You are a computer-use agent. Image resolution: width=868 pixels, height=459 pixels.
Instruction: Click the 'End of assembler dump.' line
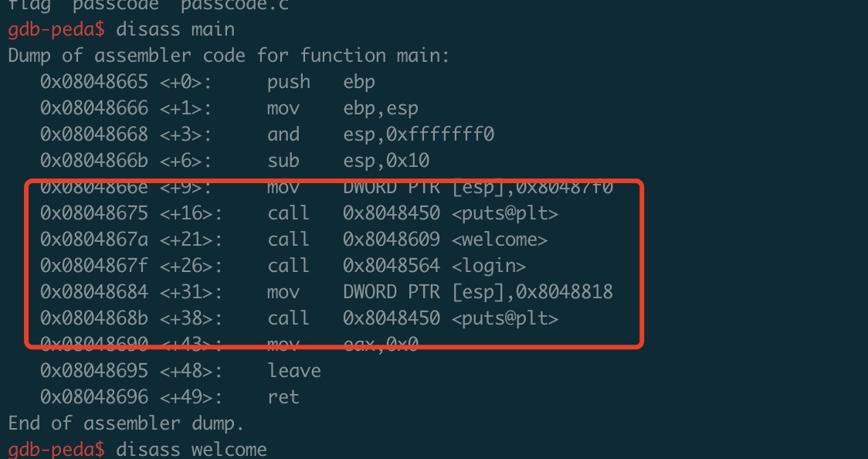click(126, 423)
